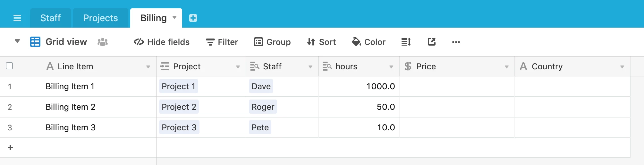Open the more options ellipsis menu

pos(456,42)
